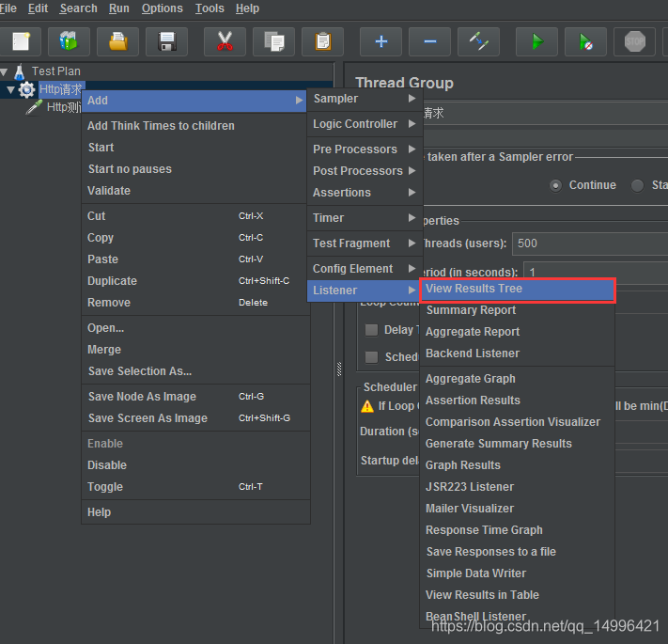
Task: Open the Tools menu
Action: point(210,8)
